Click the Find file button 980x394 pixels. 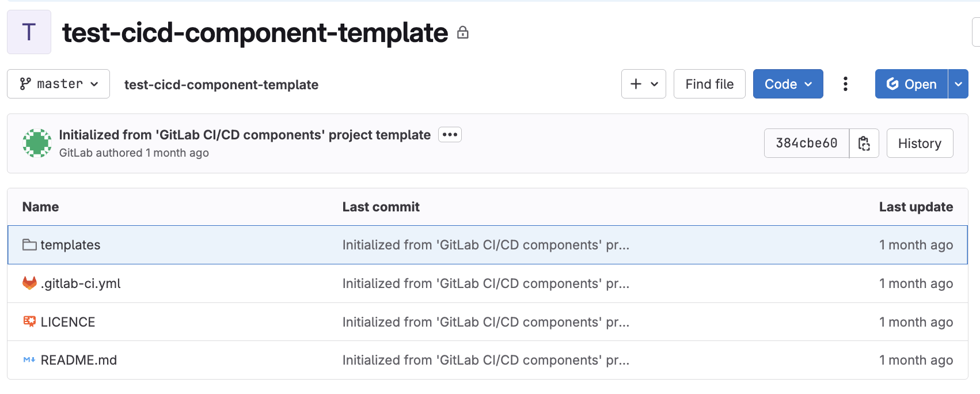point(709,84)
